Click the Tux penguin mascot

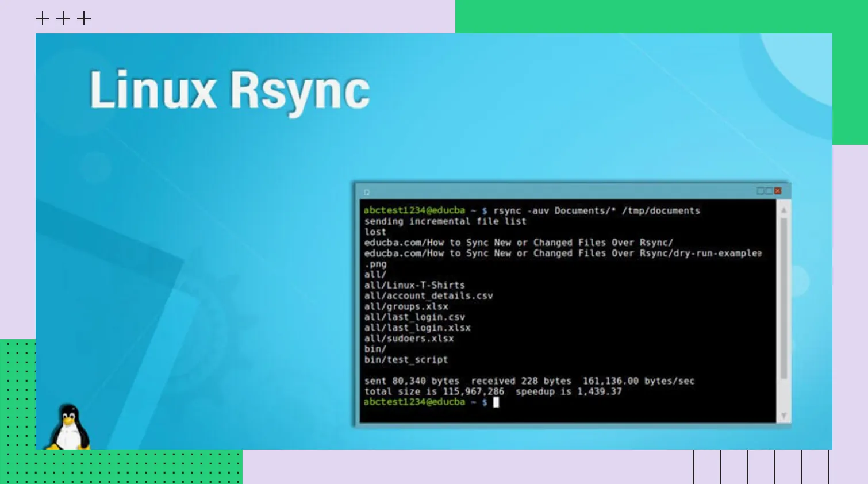pos(69,427)
